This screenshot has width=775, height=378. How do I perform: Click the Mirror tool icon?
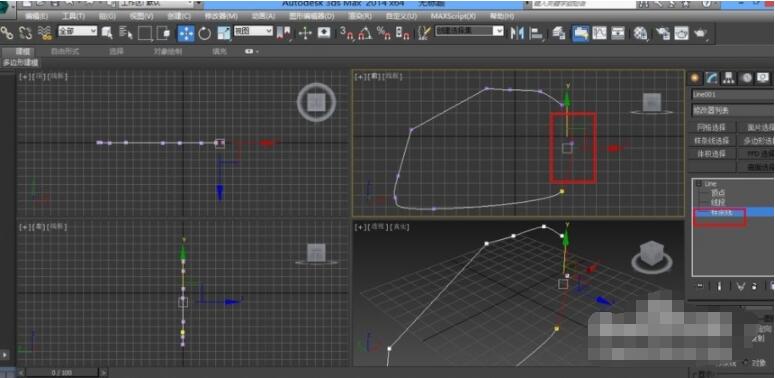click(x=517, y=33)
